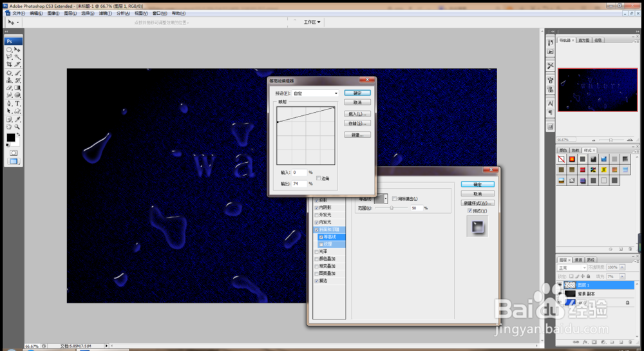The width and height of the screenshot is (644, 351).
Task: Toggle the 内发光 (Inner Glow) checkbox
Action: 317,222
